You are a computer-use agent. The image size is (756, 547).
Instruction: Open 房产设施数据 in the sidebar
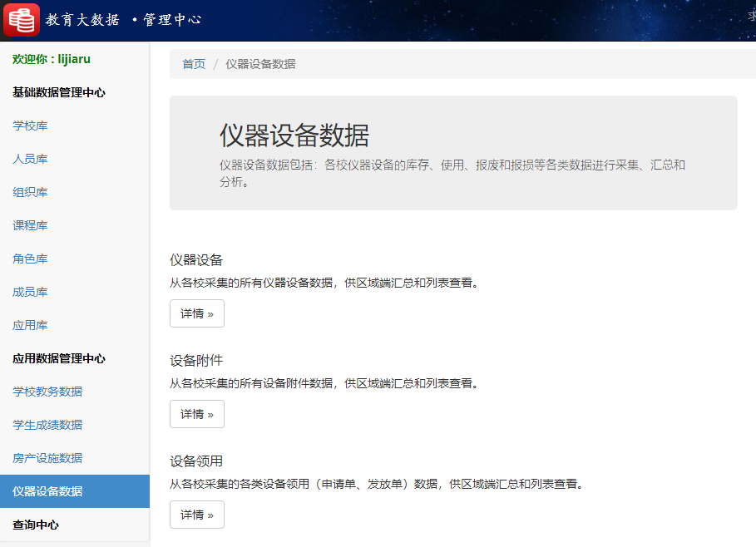click(x=38, y=458)
